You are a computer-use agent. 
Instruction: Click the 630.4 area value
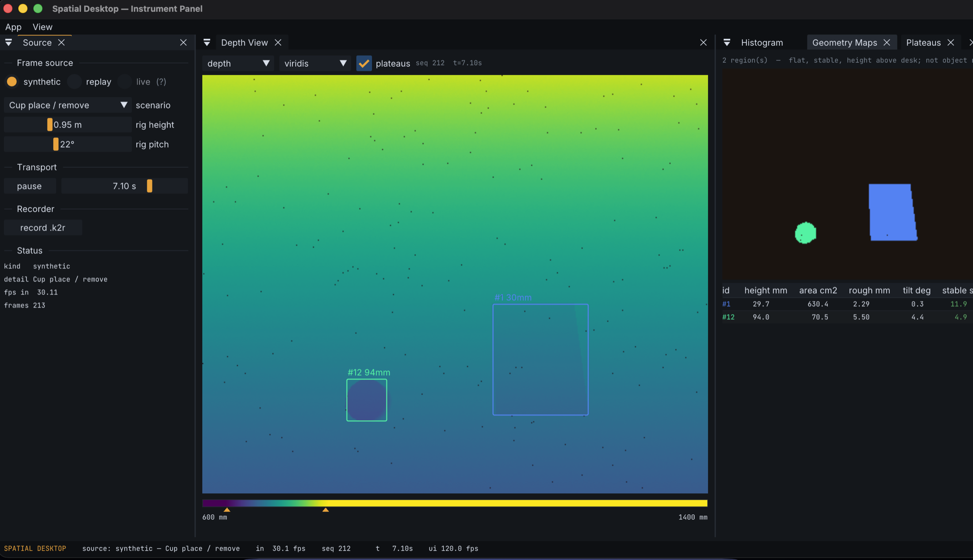[818, 304]
